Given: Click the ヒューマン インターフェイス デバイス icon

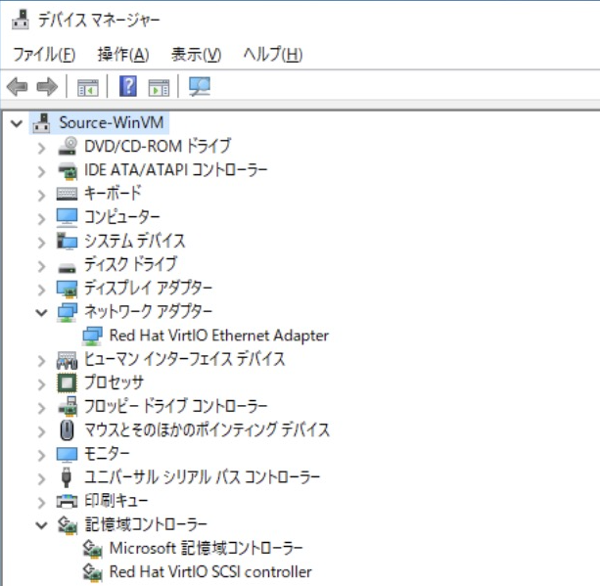Looking at the screenshot, I should coord(67,360).
